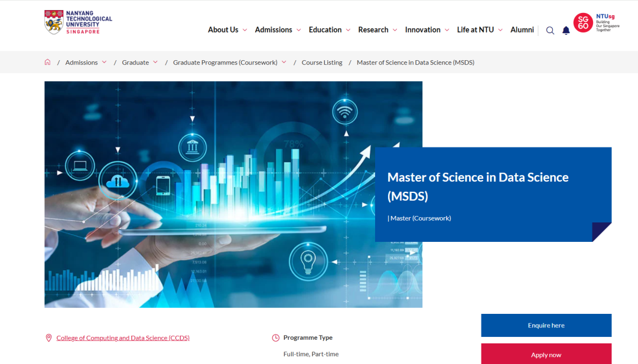Select Alumni in the navigation bar
The height and width of the screenshot is (364, 638).
[522, 30]
